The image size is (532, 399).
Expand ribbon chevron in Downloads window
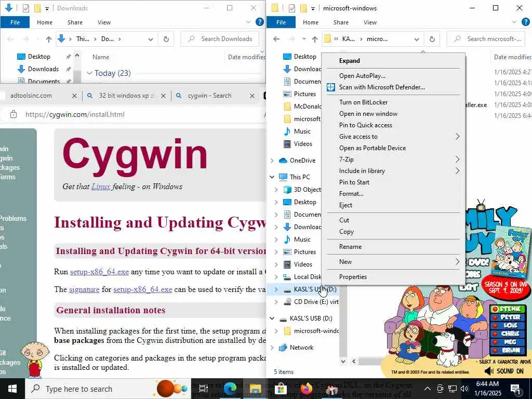(x=248, y=22)
